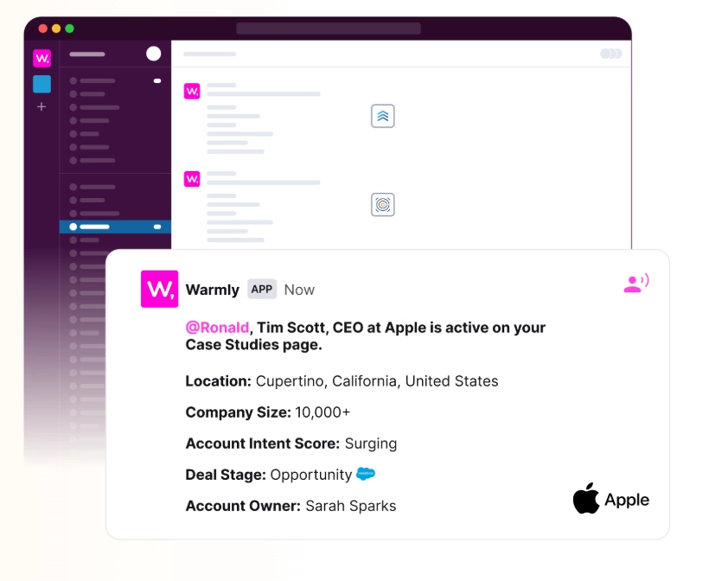The width and height of the screenshot is (728, 581).
Task: Click the search bar in the title bar
Action: click(x=329, y=29)
